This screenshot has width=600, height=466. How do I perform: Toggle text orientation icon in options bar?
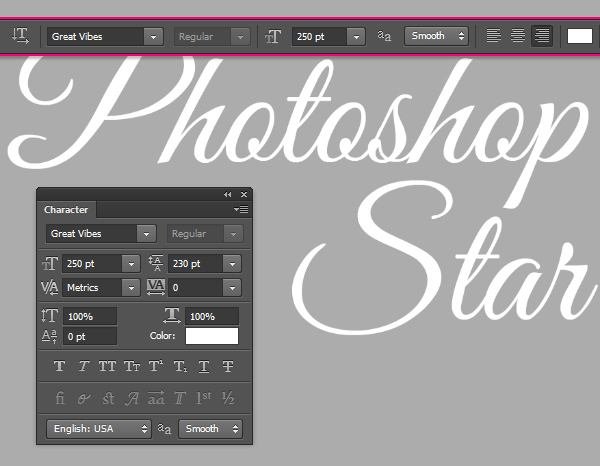pos(20,36)
